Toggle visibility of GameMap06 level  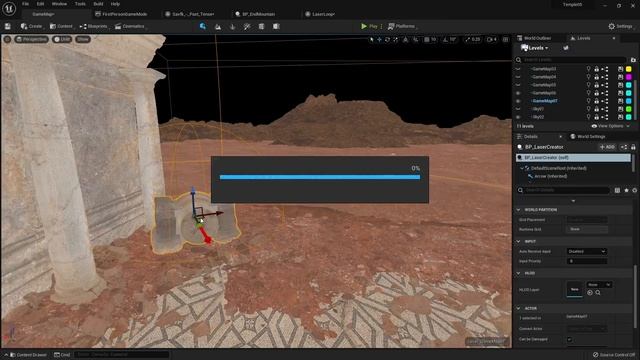518,93
